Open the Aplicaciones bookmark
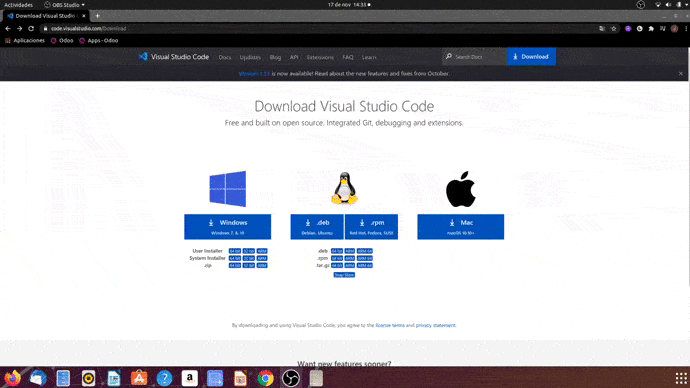This screenshot has width=690, height=388. 25,40
